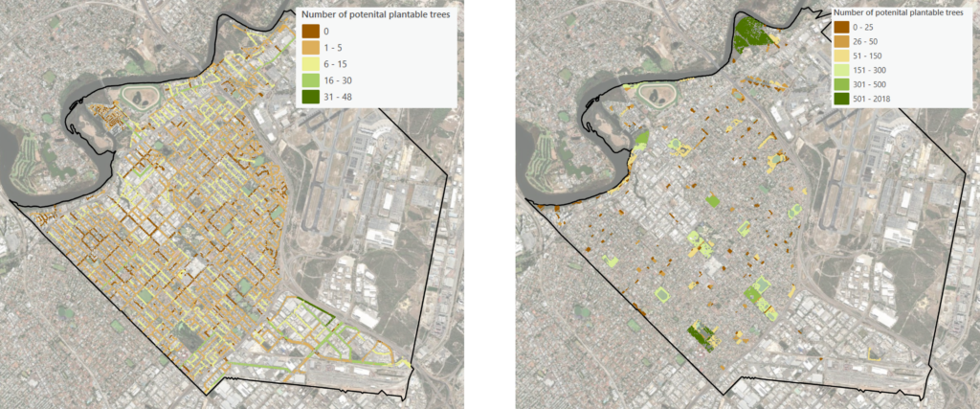Click the '51 - 150' pale yellow swatch
This screenshot has width=980, height=409.
click(840, 56)
